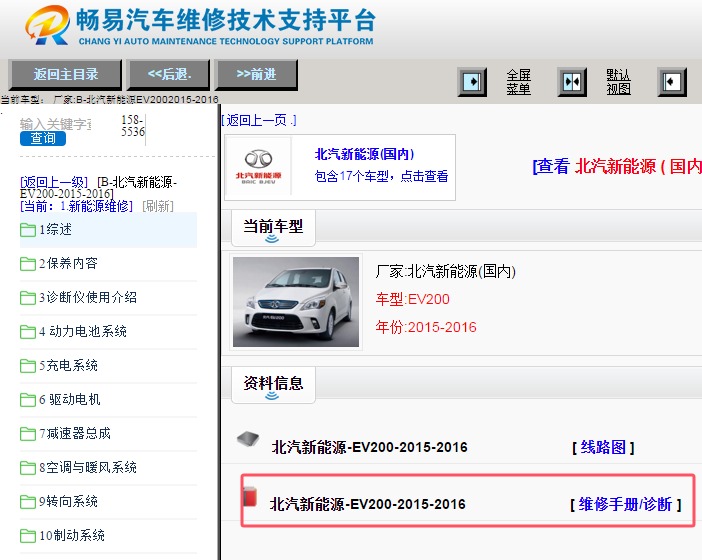This screenshot has width=702, height=560.
Task: Click folder icon next to 8空调与暖风系统
Action: [x=28, y=468]
